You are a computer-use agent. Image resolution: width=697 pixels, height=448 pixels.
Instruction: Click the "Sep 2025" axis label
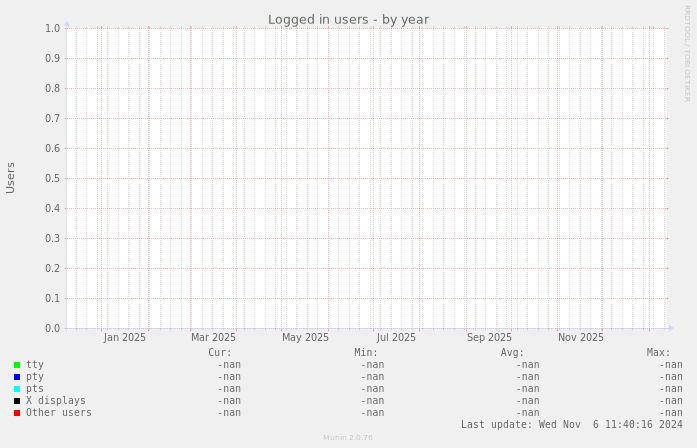click(489, 338)
